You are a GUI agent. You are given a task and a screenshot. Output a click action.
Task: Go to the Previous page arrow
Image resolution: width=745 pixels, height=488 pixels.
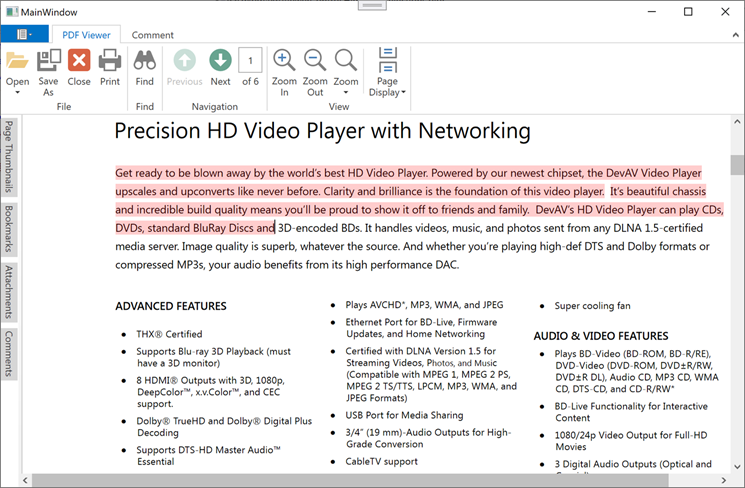pos(184,61)
